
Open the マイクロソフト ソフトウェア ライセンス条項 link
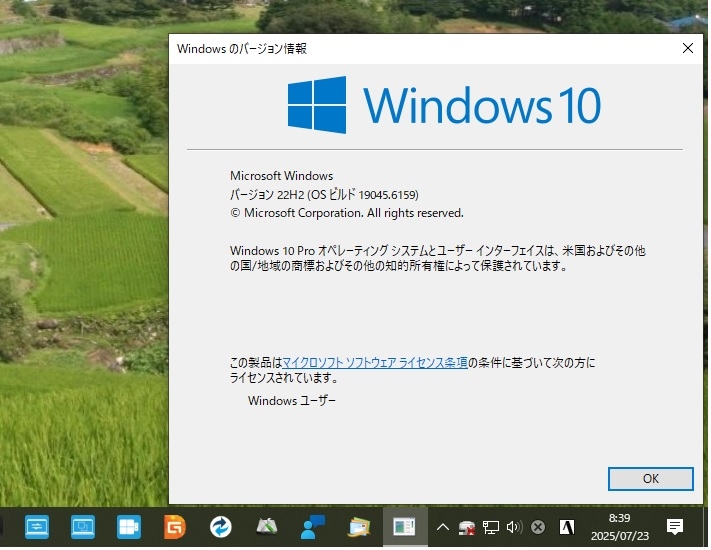375,362
